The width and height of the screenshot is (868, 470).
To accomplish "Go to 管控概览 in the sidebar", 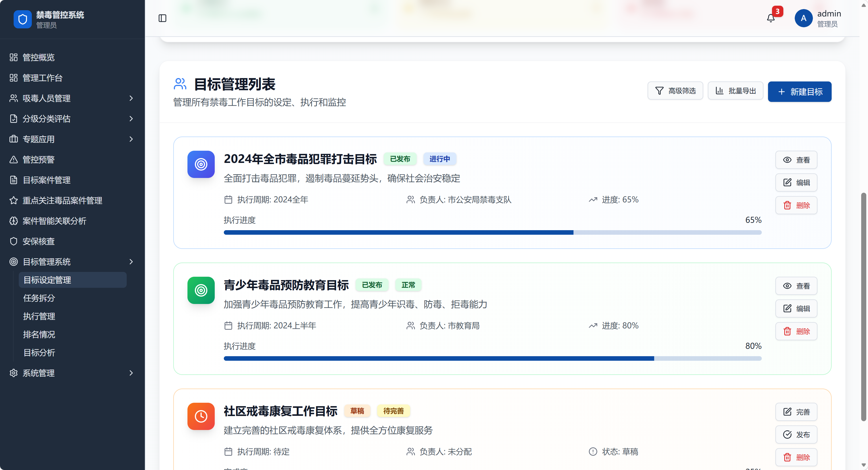I will pyautogui.click(x=72, y=57).
